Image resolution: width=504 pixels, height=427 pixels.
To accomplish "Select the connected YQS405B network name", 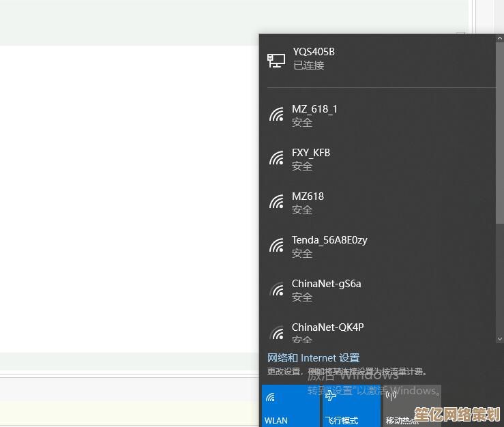I will (314, 52).
